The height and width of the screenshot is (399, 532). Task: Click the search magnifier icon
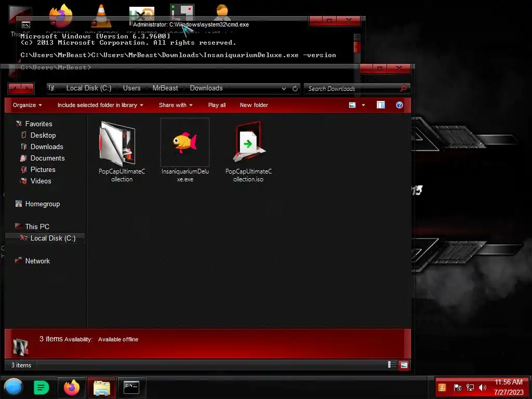[x=403, y=88]
